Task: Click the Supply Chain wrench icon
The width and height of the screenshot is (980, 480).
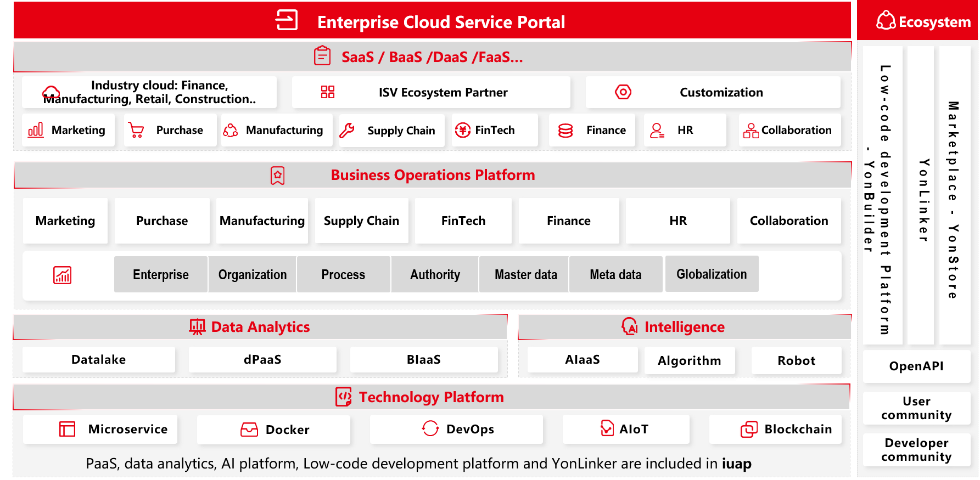Action: [x=347, y=130]
